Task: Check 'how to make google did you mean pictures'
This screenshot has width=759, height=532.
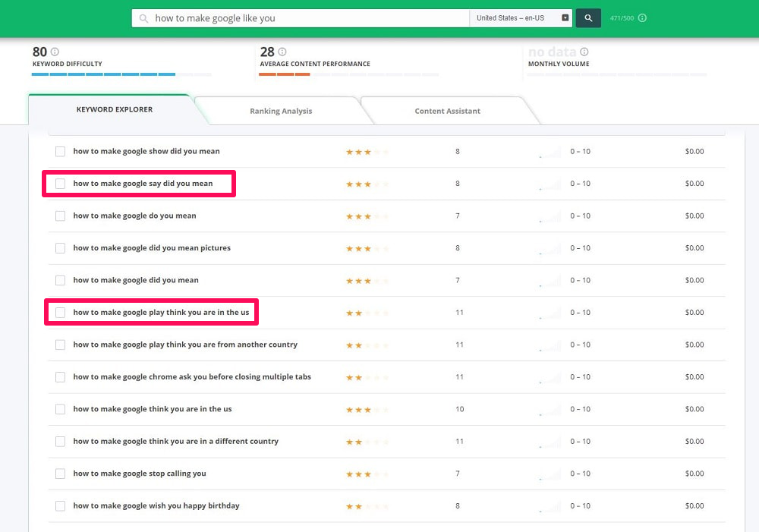Action: (x=60, y=248)
